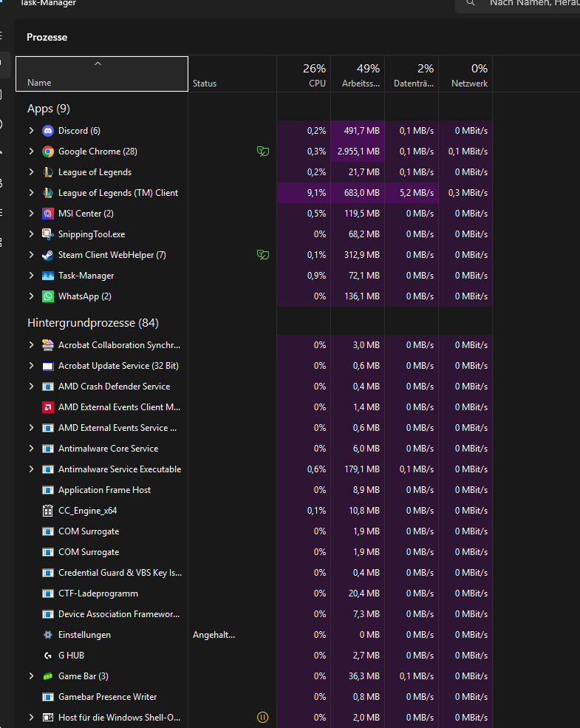Expand the Game Bar (3) group
The image size is (580, 728).
click(31, 676)
